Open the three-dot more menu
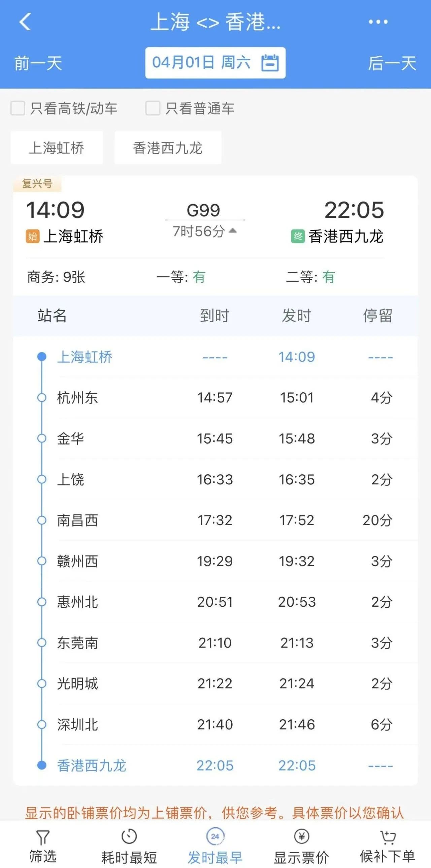This screenshot has width=431, height=868. click(378, 22)
